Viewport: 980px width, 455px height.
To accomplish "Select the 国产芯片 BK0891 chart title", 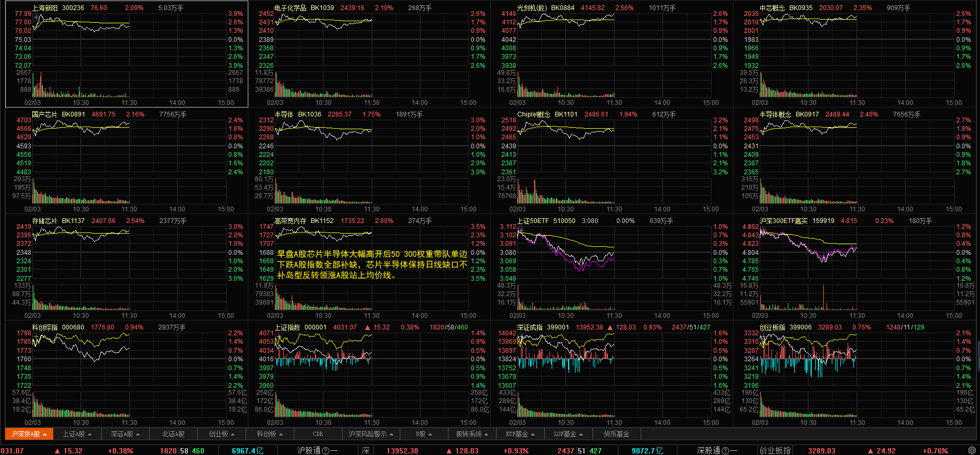I will click(58, 114).
